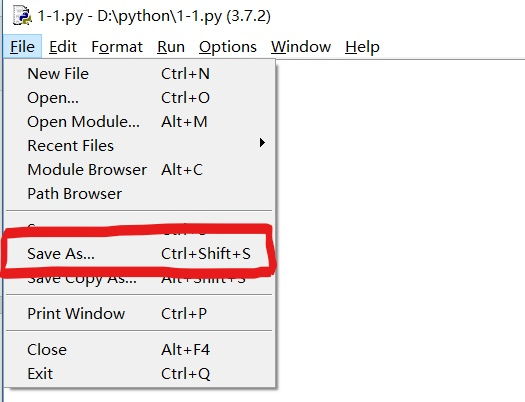Choose Exit from the File menu

(140, 374)
